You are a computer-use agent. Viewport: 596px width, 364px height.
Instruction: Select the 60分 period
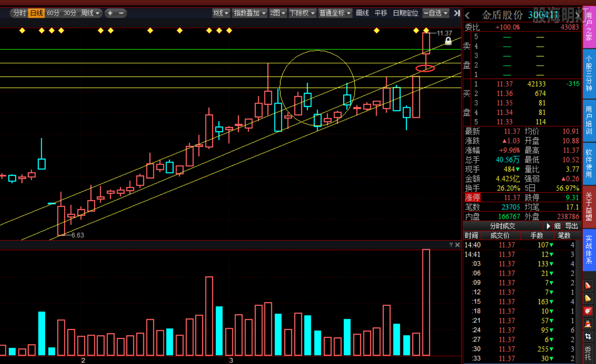tap(53, 13)
